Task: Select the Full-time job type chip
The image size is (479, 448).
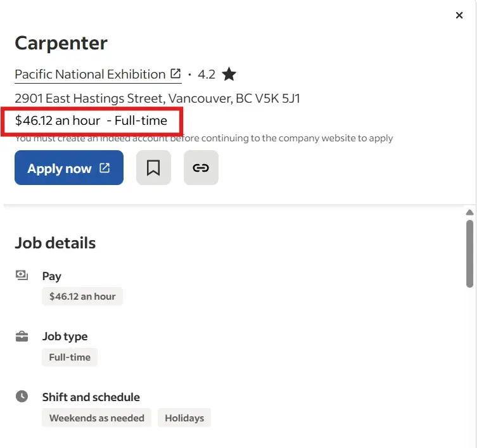Action: (70, 357)
